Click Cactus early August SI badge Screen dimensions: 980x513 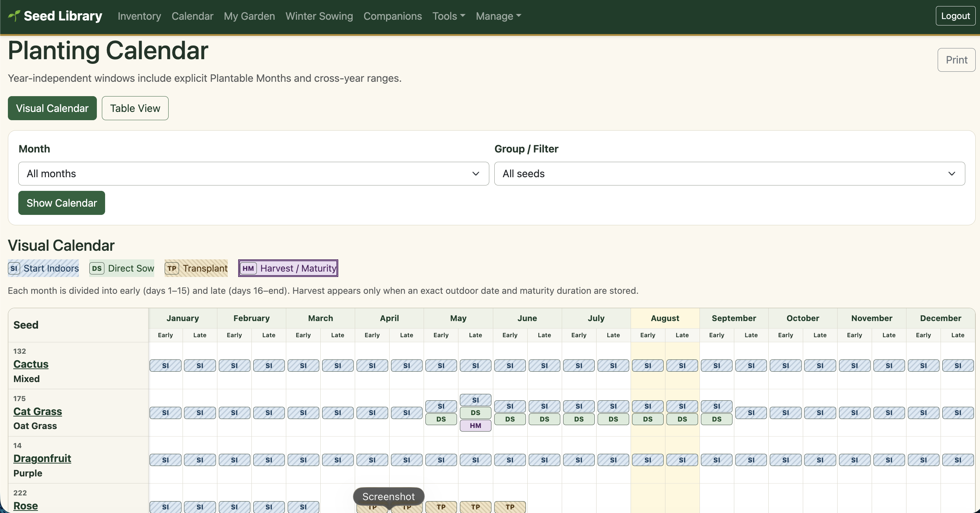(648, 365)
